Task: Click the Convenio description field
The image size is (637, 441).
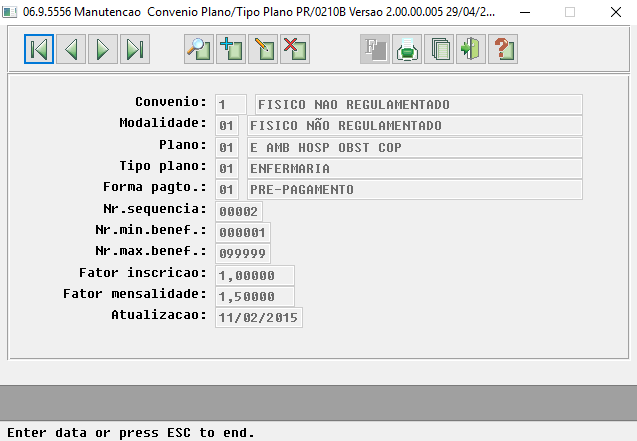Action: [419, 105]
